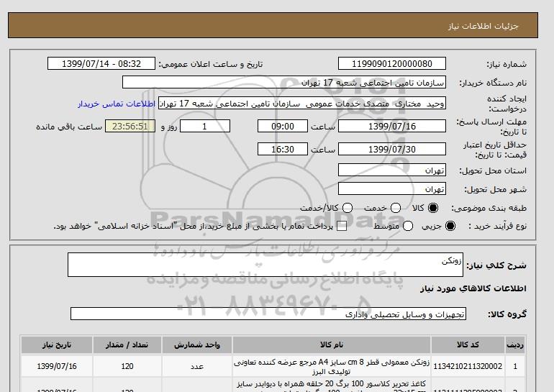Viewport: 554px width, 392px height.
Task: Click the goods group field تجهیزات و وسایل
Action: coord(268,314)
